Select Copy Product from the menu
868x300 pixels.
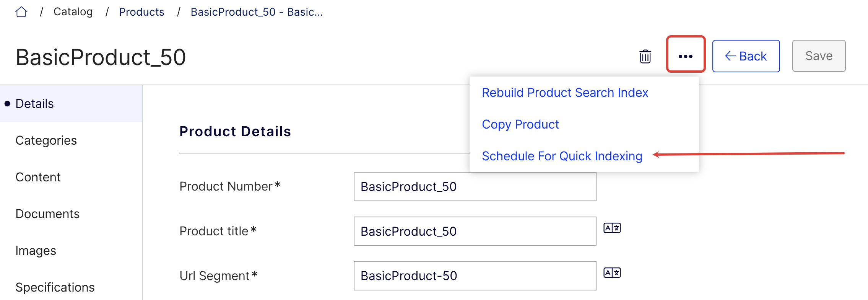520,124
